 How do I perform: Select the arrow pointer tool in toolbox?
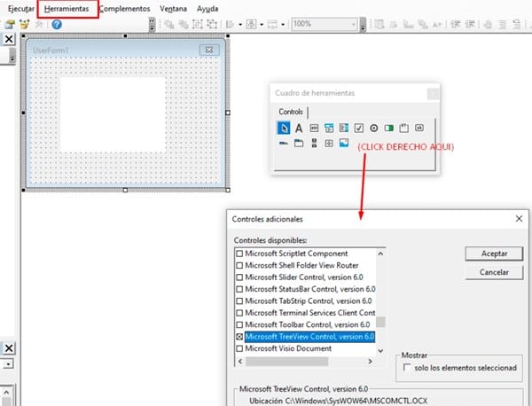(x=284, y=128)
